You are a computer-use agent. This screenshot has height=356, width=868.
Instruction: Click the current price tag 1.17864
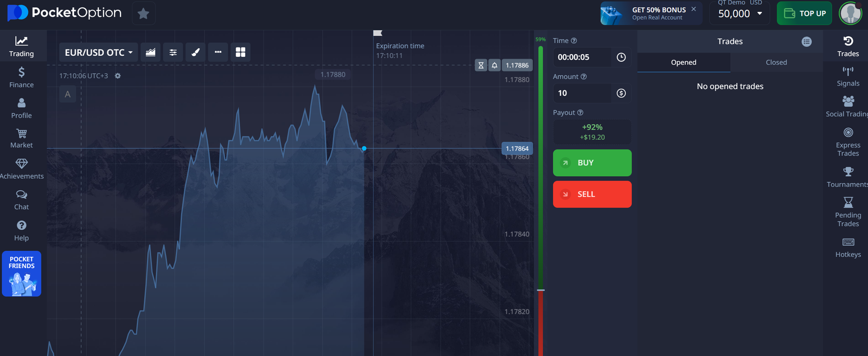coord(517,148)
